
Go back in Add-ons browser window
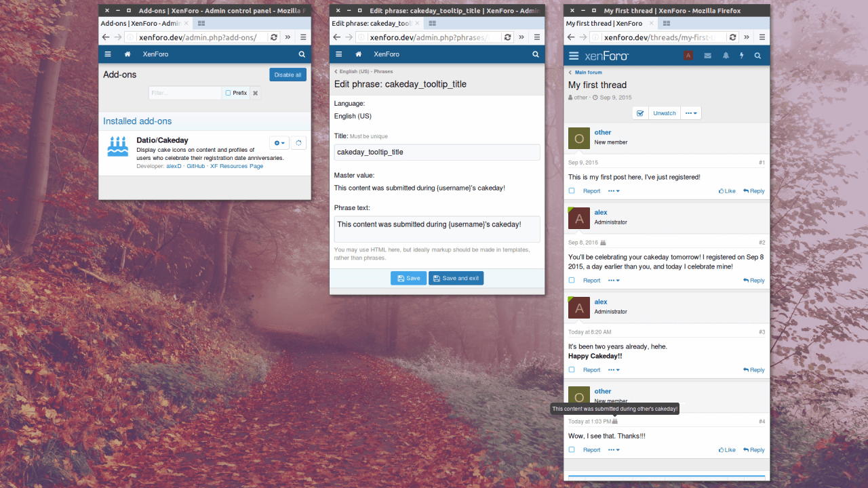[x=106, y=37]
